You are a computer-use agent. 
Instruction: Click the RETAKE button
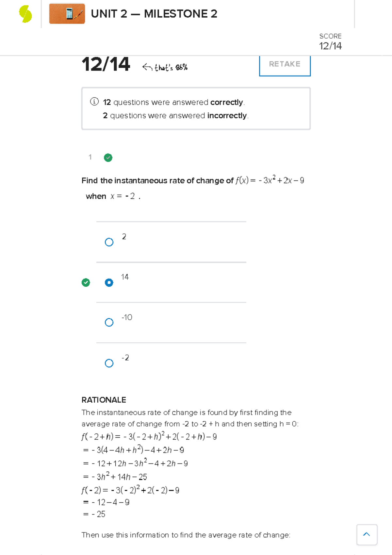[285, 64]
